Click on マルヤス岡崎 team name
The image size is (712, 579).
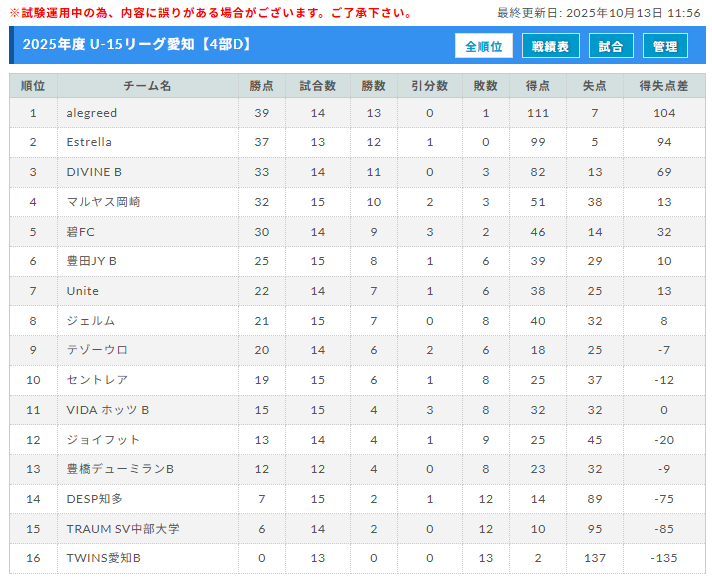pyautogui.click(x=103, y=202)
